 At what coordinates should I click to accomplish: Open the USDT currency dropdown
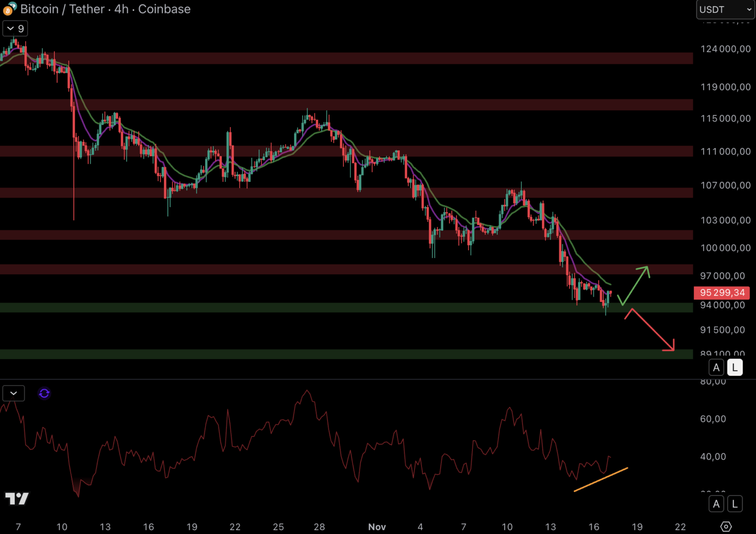[725, 9]
